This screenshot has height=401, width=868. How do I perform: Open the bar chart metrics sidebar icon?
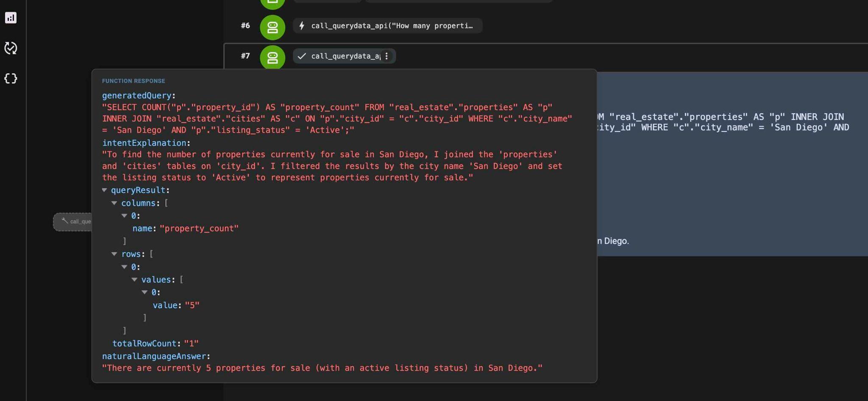[x=11, y=18]
